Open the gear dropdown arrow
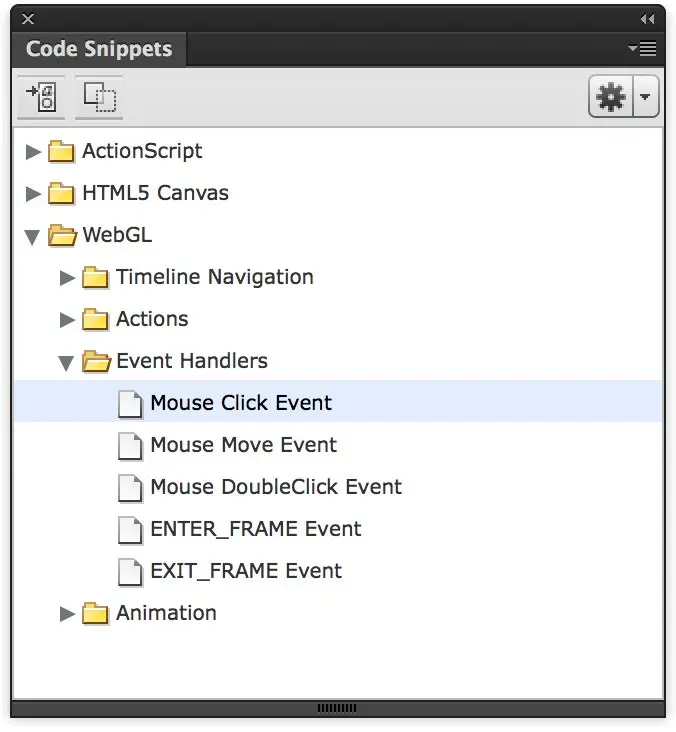The height and width of the screenshot is (732, 676). tap(645, 97)
